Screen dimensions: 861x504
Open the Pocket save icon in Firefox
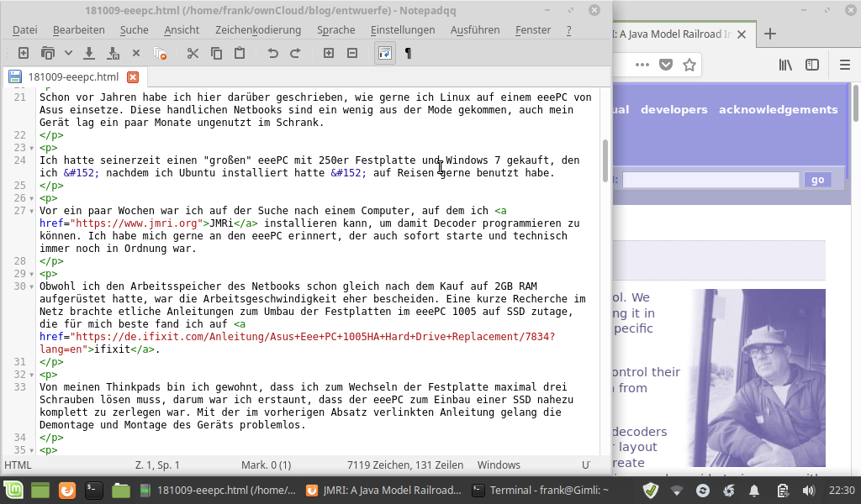coord(666,65)
